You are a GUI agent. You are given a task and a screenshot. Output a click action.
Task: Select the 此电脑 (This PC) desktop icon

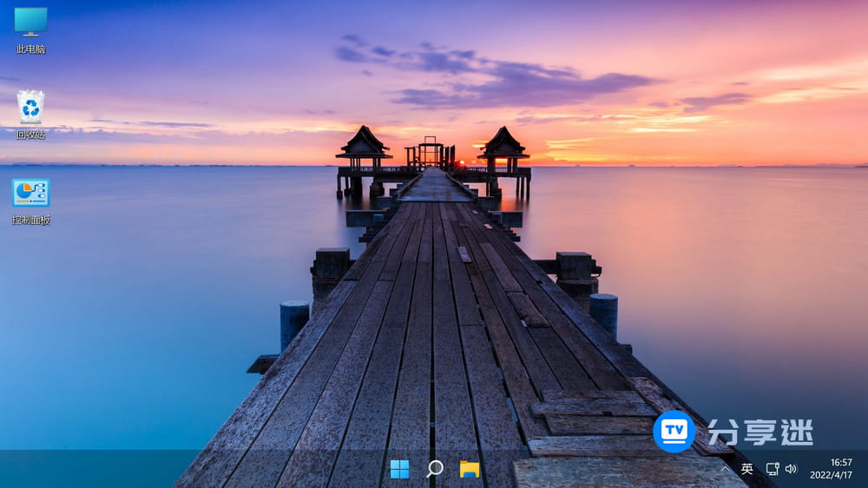tap(30, 22)
